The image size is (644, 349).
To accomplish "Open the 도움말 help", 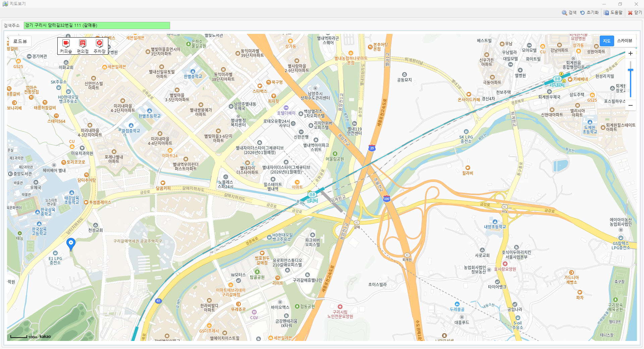I will (x=613, y=13).
